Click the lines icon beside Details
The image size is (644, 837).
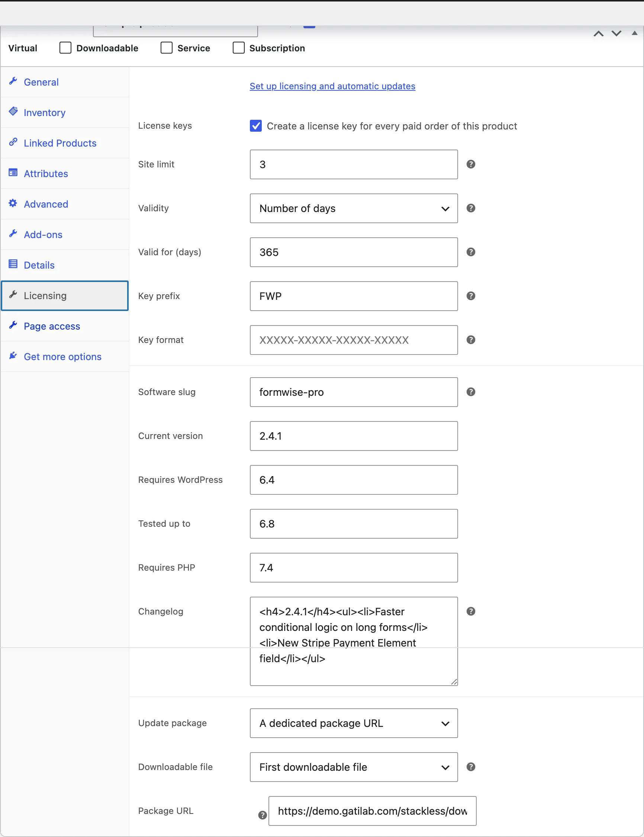(13, 264)
